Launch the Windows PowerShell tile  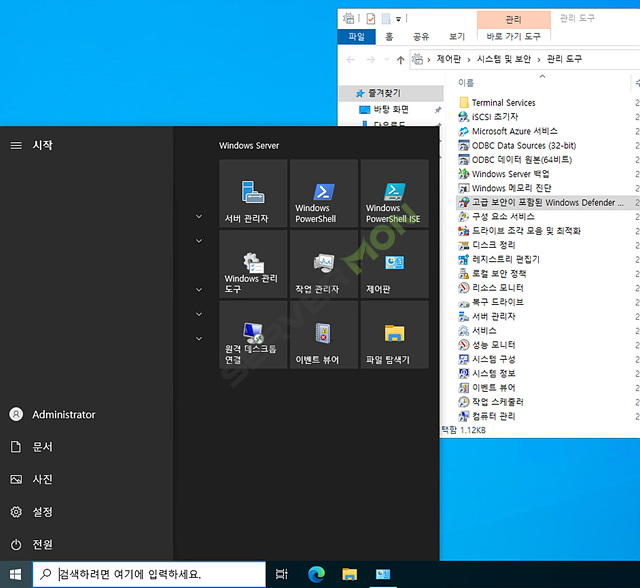324,193
